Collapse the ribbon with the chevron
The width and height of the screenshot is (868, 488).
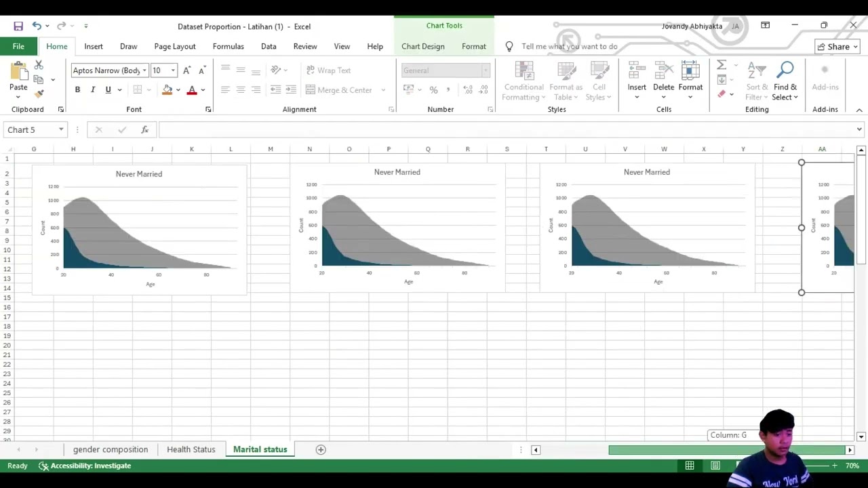pos(859,110)
